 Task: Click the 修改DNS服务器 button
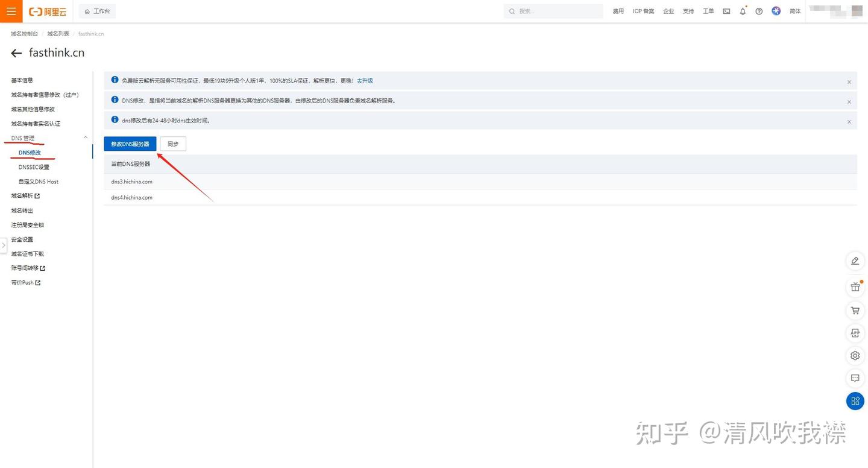[x=130, y=144]
